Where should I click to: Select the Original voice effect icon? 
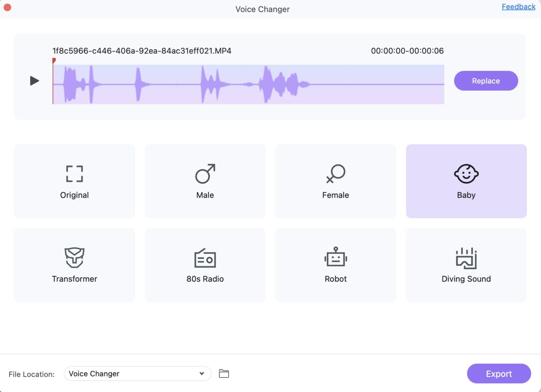[74, 174]
